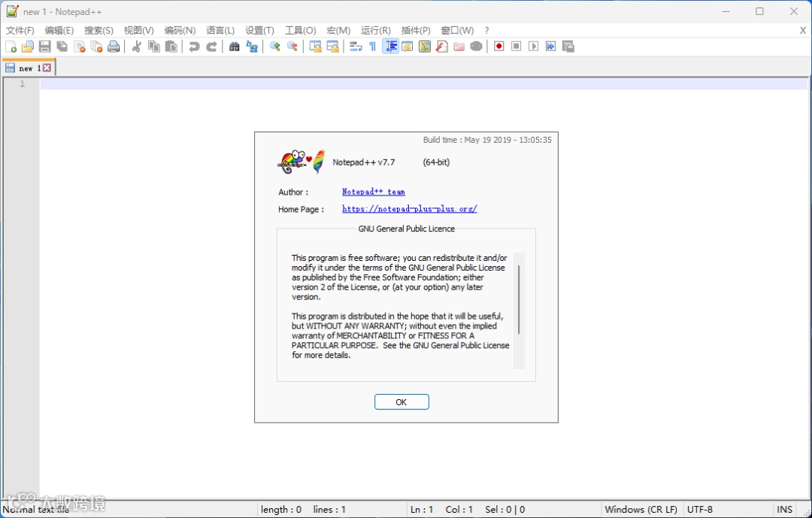Run macro multiple times icon
Viewport: 812px width, 518px height.
tap(550, 47)
